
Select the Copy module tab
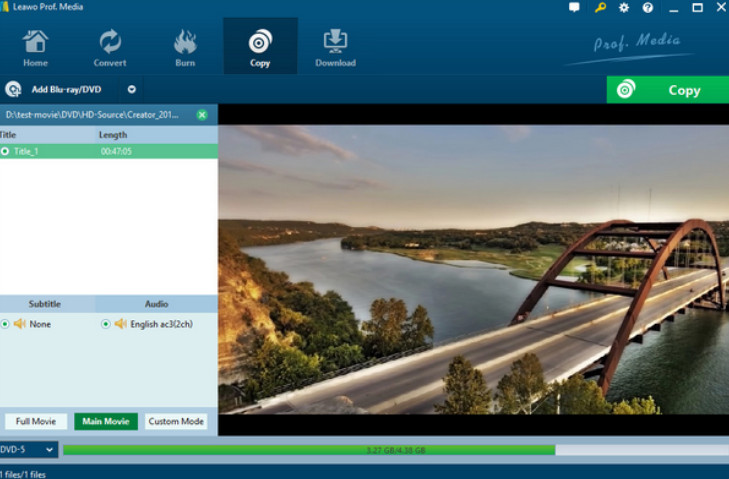pyautogui.click(x=260, y=46)
